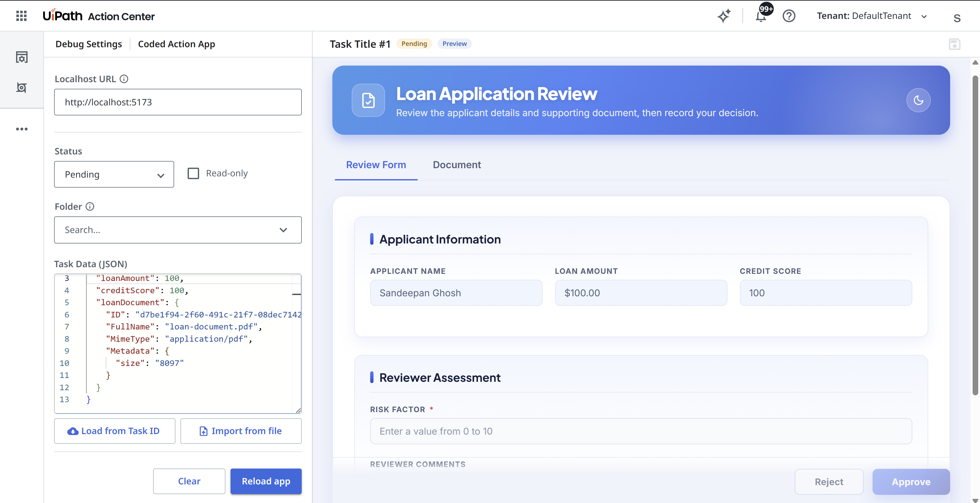The height and width of the screenshot is (503, 980).
Task: Click the Applicant Name field
Action: (456, 293)
